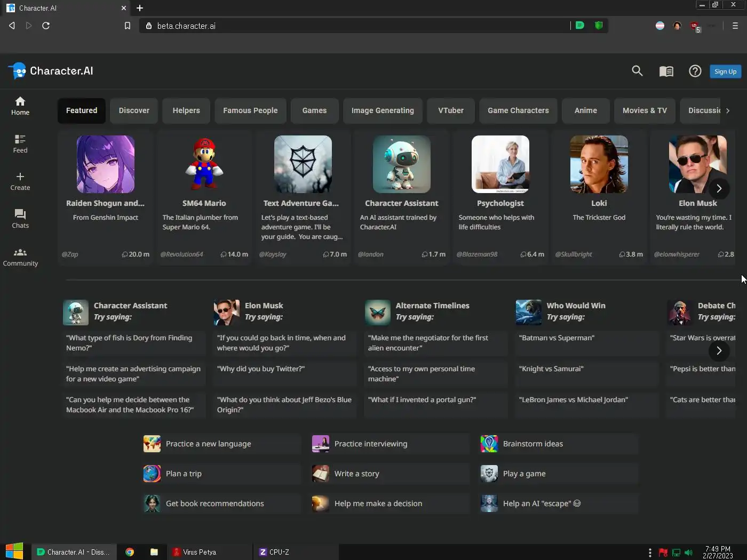Open Chats in sidebar
747x560 pixels.
[x=20, y=219]
